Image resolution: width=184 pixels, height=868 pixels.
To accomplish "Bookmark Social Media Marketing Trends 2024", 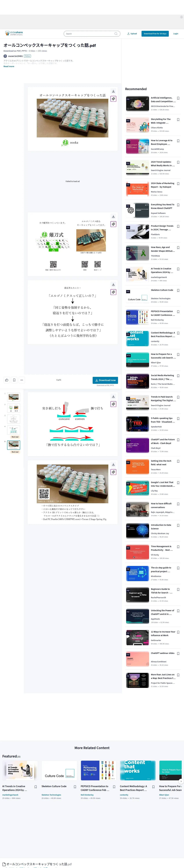I will tap(178, 376).
